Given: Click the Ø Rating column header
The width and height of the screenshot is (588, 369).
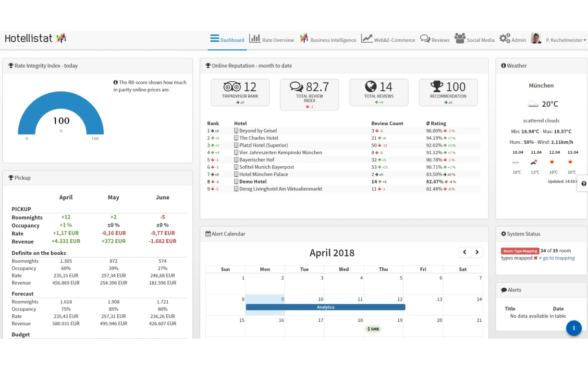Looking at the screenshot, I should pos(436,123).
